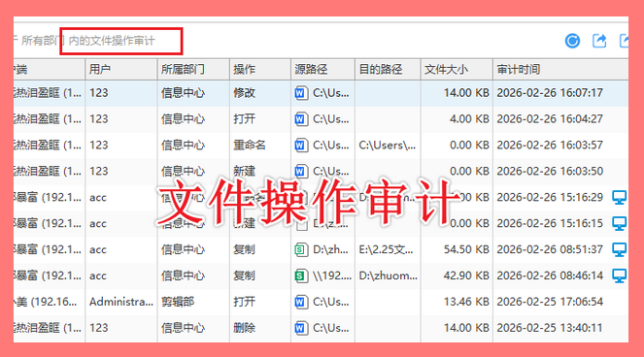Click the spreadsheet file icon in the 08:46:14 row

click(x=301, y=276)
